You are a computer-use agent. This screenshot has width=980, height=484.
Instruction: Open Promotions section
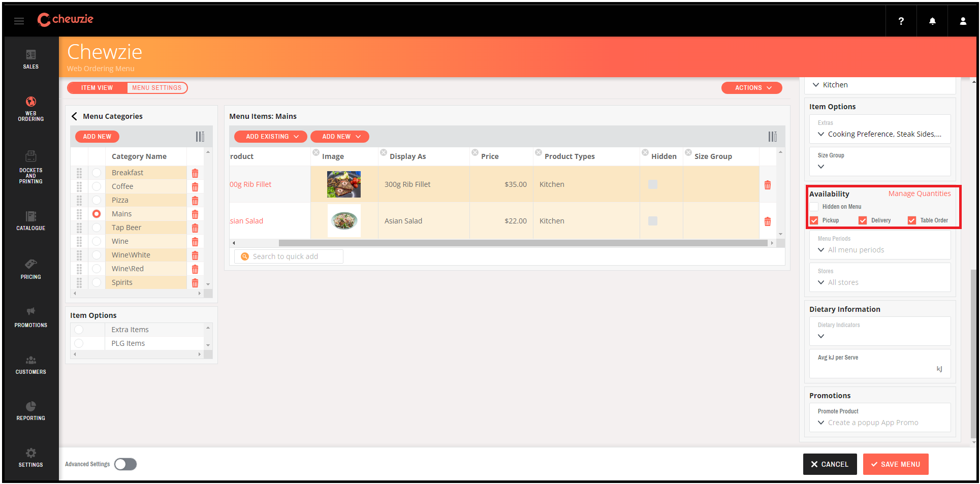[x=30, y=317]
